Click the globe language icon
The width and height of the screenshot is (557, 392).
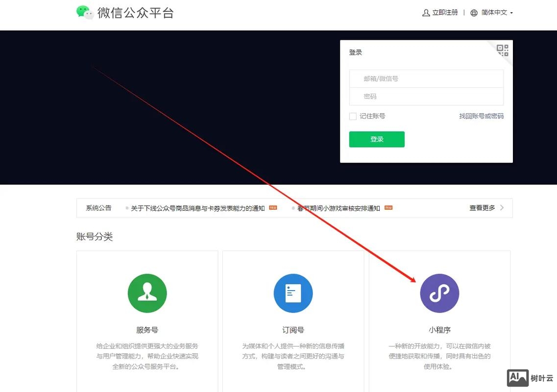472,12
